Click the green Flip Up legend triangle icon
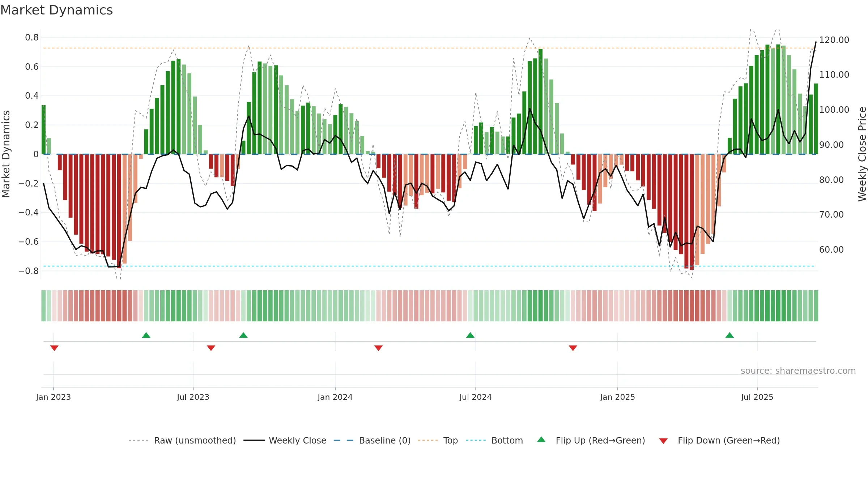The width and height of the screenshot is (868, 488). point(541,440)
